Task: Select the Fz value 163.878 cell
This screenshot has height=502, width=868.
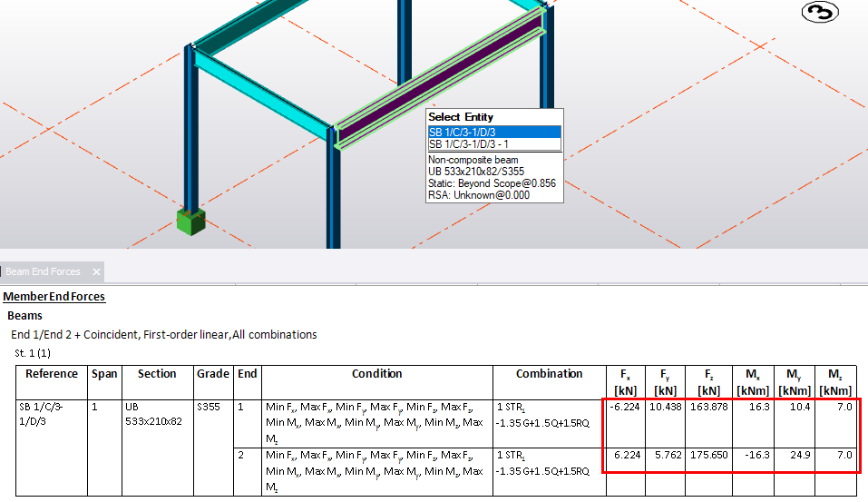Action: click(x=708, y=407)
